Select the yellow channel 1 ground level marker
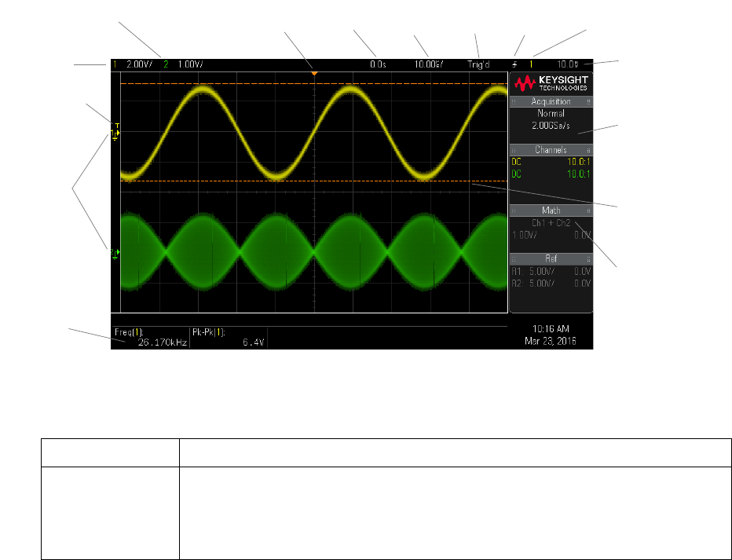 click(115, 134)
